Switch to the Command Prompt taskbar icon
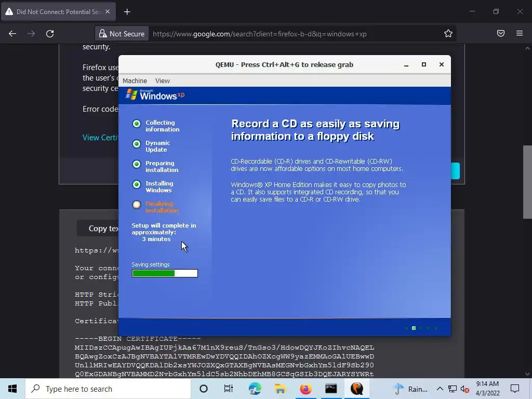The image size is (532, 399). 331,389
